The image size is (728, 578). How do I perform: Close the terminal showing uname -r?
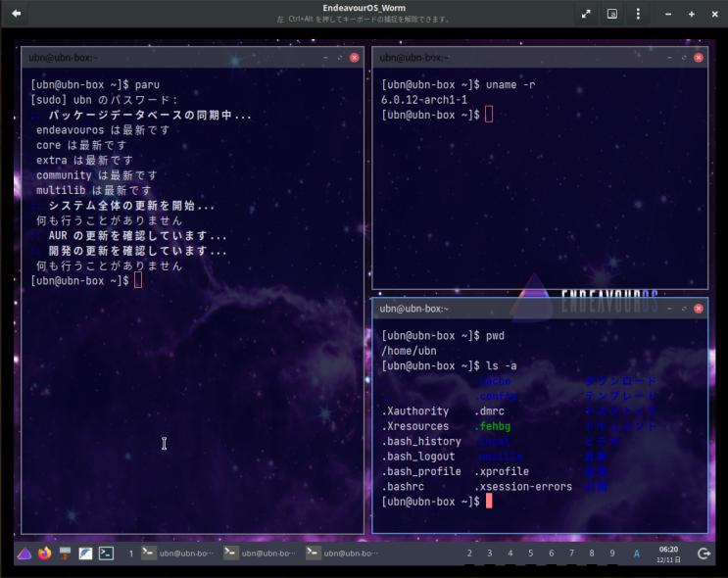point(699,58)
